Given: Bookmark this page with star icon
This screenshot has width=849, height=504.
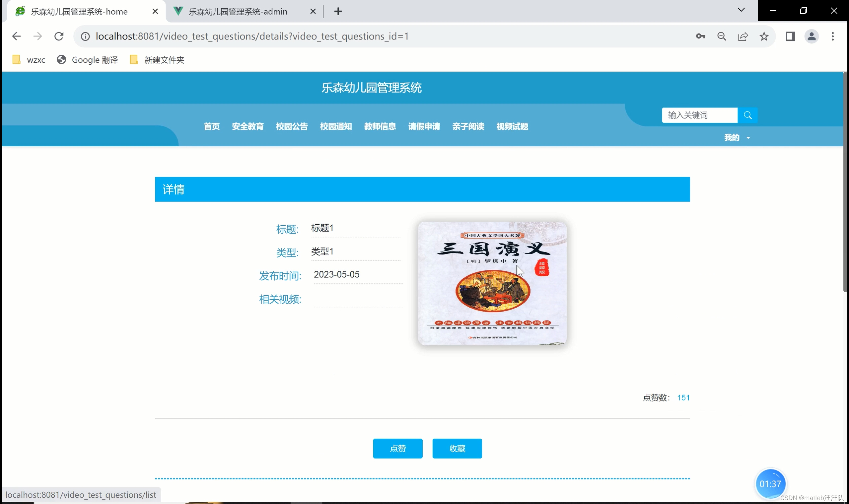Looking at the screenshot, I should tap(764, 36).
